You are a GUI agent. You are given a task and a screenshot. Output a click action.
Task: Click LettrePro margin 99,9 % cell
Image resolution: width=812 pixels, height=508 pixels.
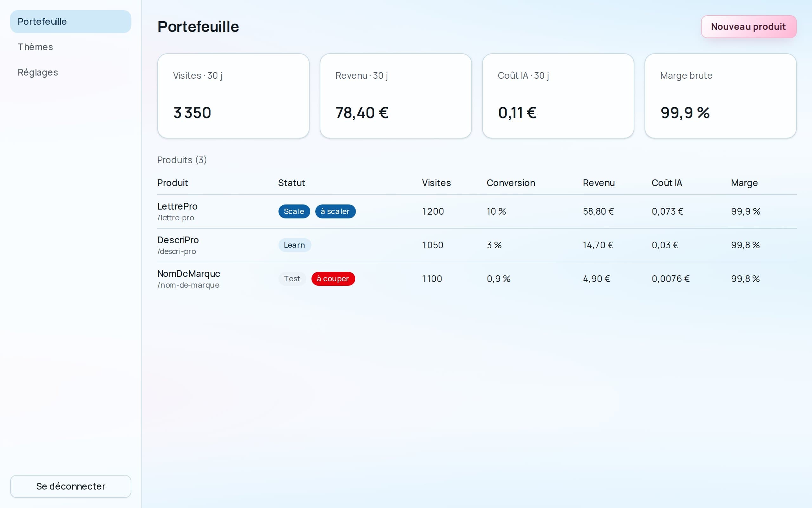click(x=746, y=211)
